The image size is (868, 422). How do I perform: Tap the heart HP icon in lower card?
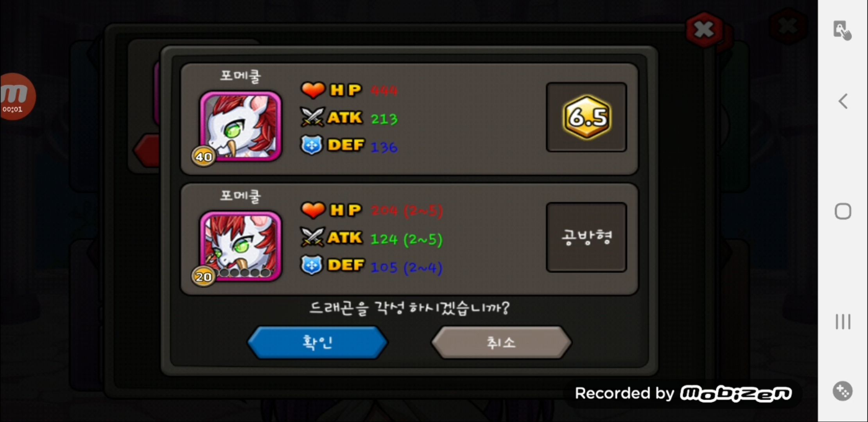click(313, 210)
